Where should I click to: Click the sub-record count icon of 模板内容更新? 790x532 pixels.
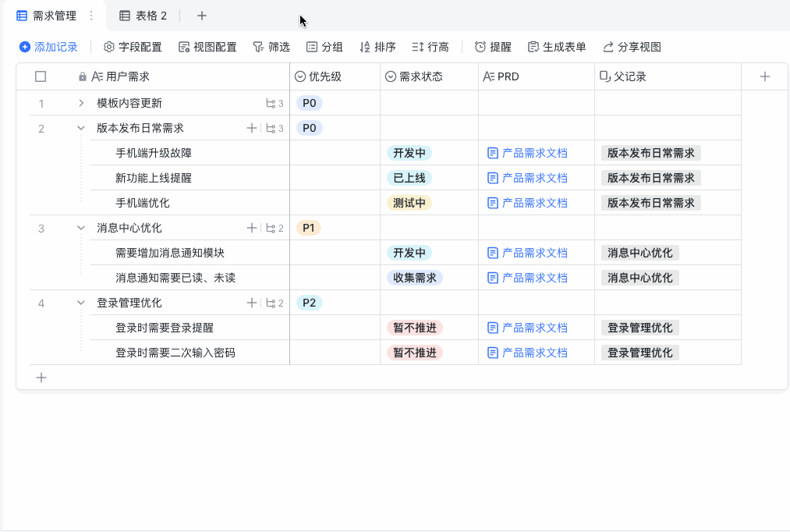click(275, 103)
